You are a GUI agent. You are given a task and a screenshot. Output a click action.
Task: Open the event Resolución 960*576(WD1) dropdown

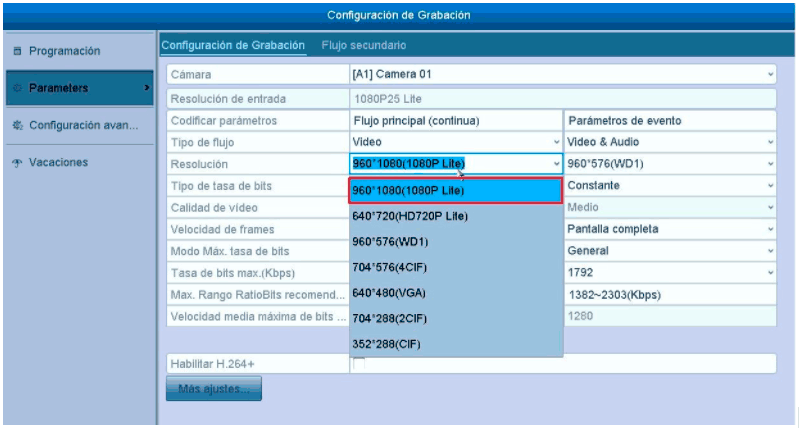tap(770, 164)
